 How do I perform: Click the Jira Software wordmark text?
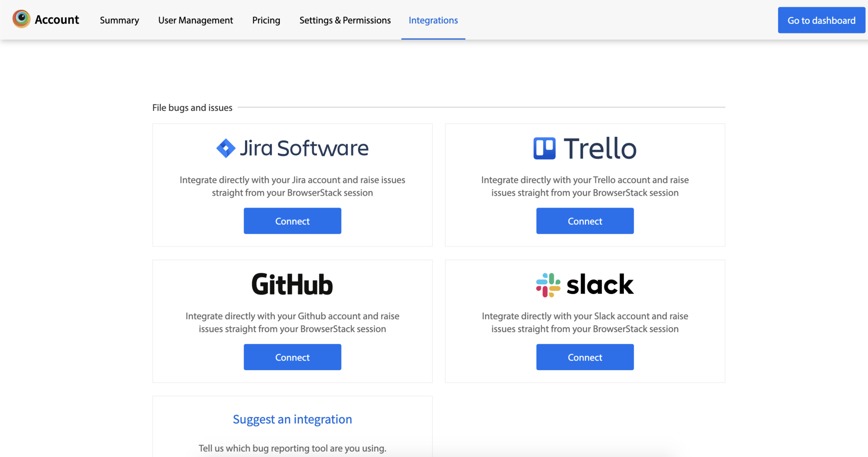tap(304, 148)
